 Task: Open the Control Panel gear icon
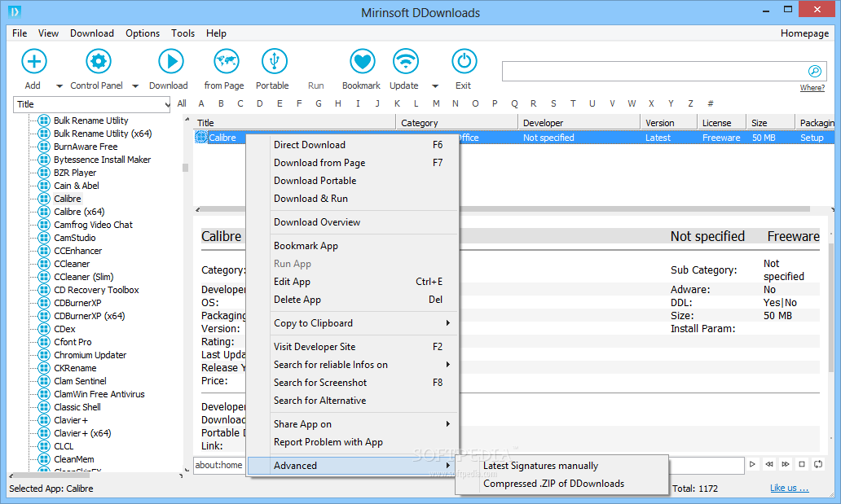(99, 62)
